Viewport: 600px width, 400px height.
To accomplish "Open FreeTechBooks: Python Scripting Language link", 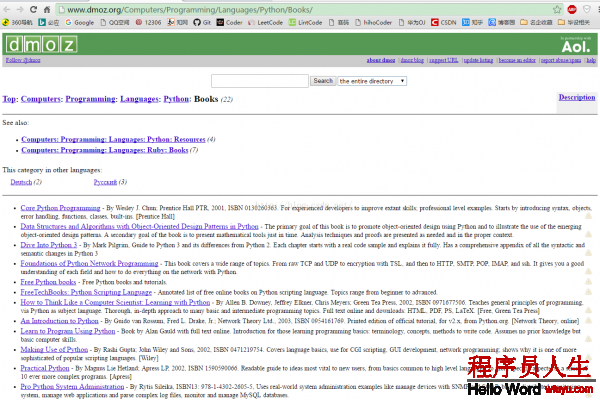I will pos(86,292).
